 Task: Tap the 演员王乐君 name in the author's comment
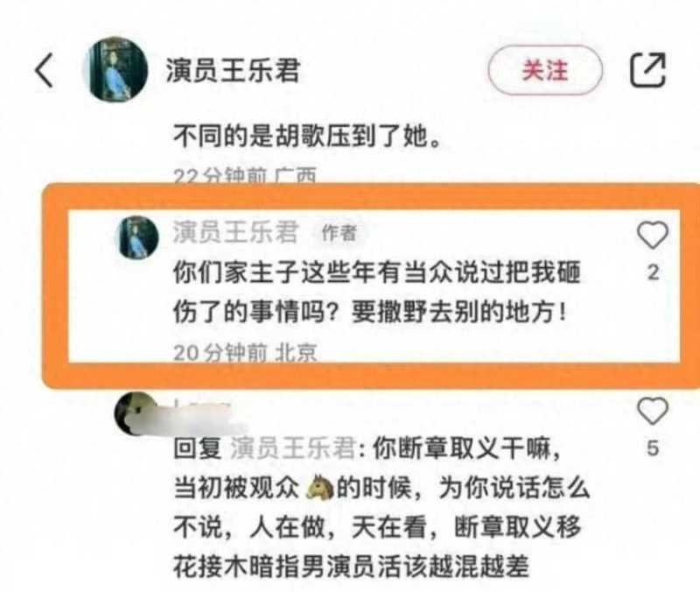(x=235, y=232)
